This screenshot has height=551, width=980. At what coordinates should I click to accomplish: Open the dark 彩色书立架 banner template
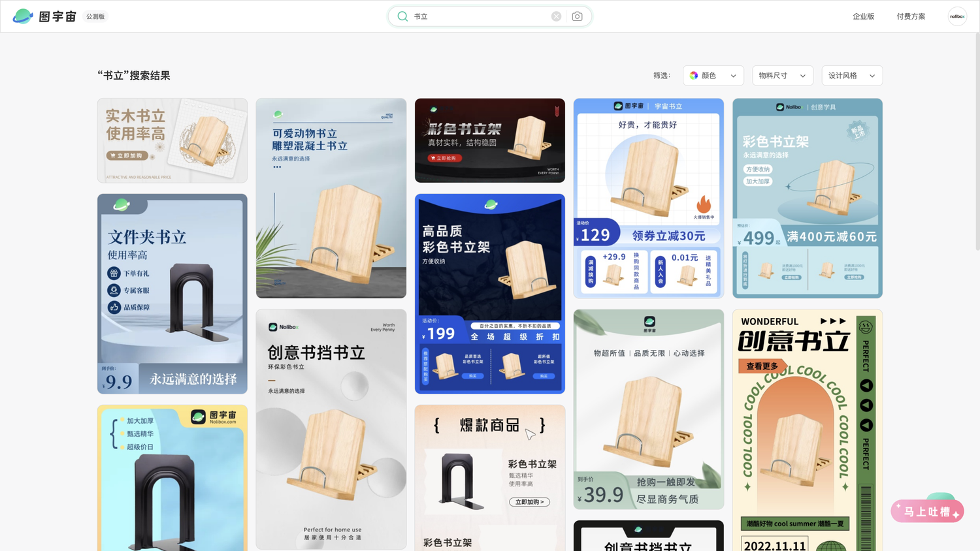click(490, 140)
